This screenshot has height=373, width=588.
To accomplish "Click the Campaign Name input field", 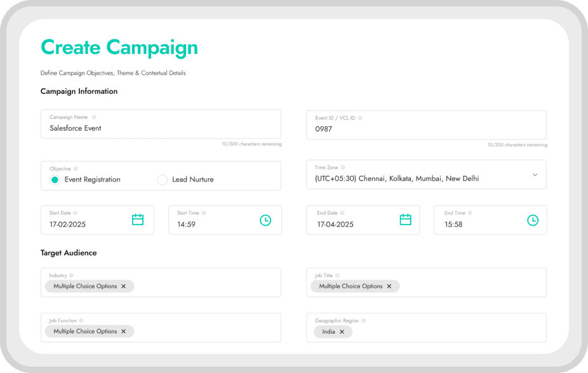I will coord(161,128).
